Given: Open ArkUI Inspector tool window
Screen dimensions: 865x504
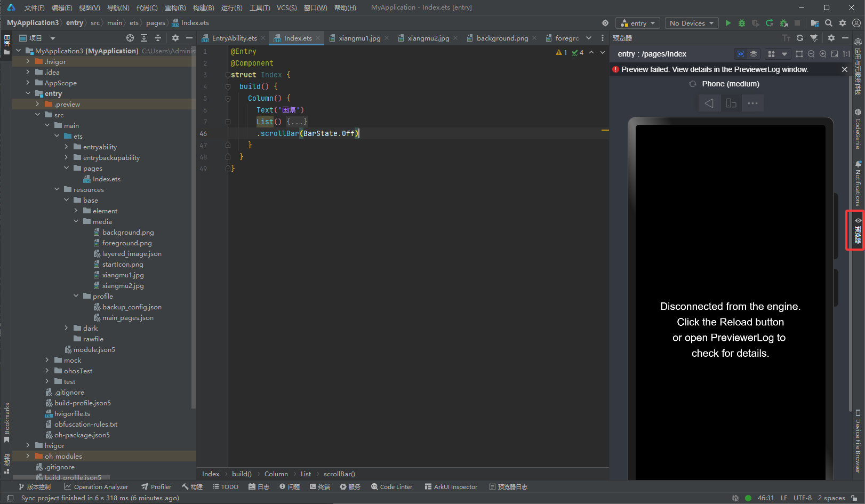Looking at the screenshot, I should [451, 486].
